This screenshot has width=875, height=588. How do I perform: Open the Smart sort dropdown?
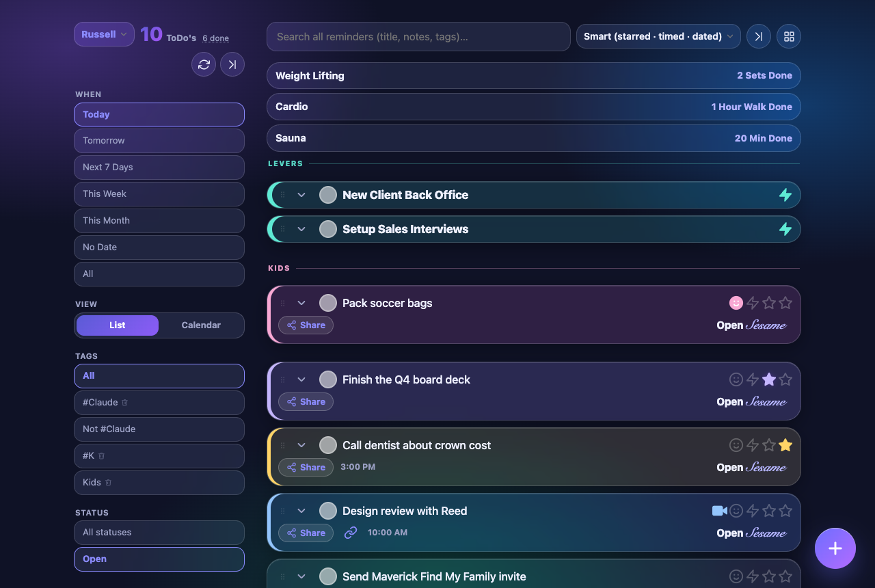(x=658, y=36)
